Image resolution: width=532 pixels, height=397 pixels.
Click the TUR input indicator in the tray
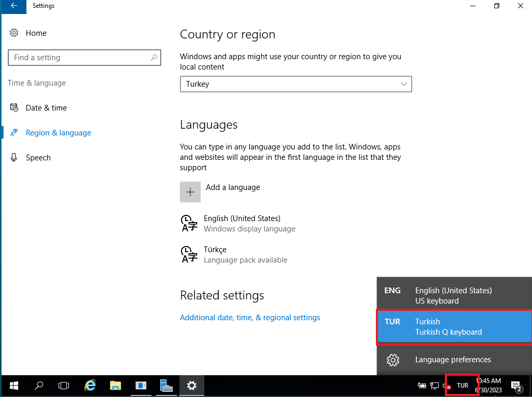pyautogui.click(x=462, y=386)
